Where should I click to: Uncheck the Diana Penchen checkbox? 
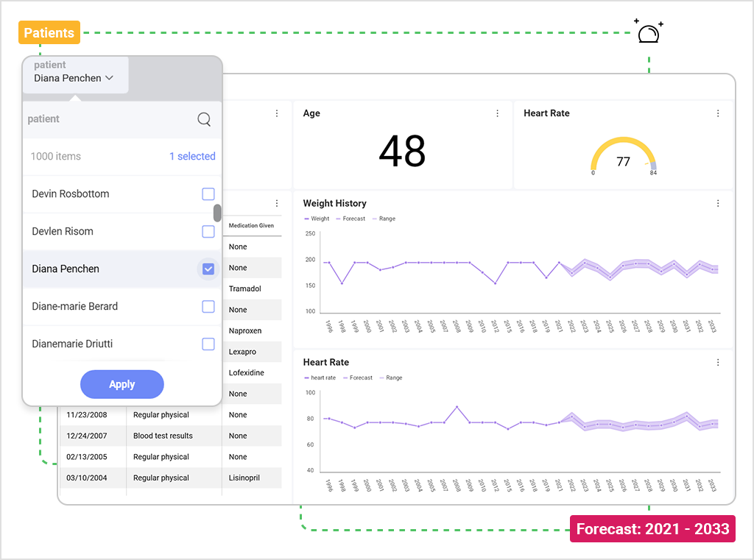(208, 269)
